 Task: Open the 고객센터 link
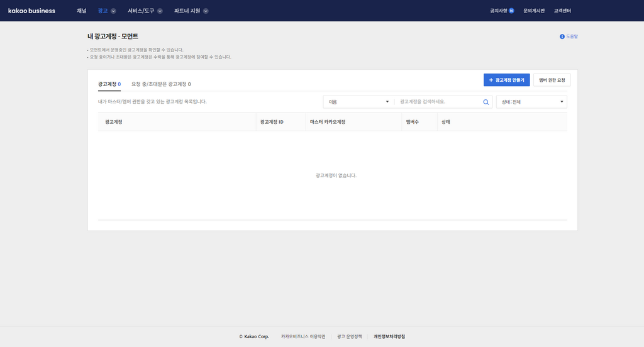[562, 11]
